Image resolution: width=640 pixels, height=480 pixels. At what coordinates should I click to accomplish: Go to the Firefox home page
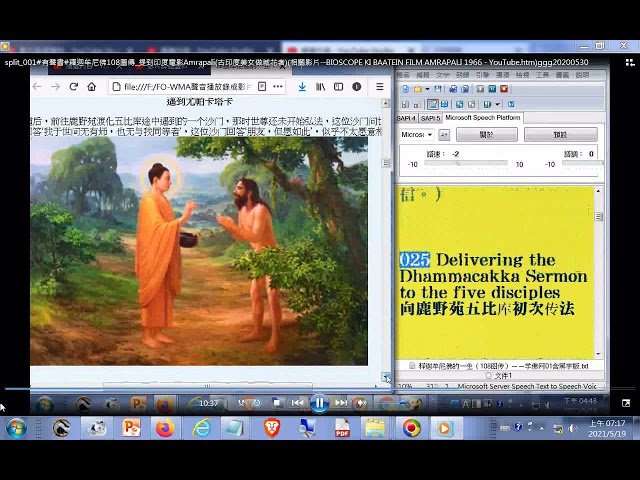coord(91,87)
